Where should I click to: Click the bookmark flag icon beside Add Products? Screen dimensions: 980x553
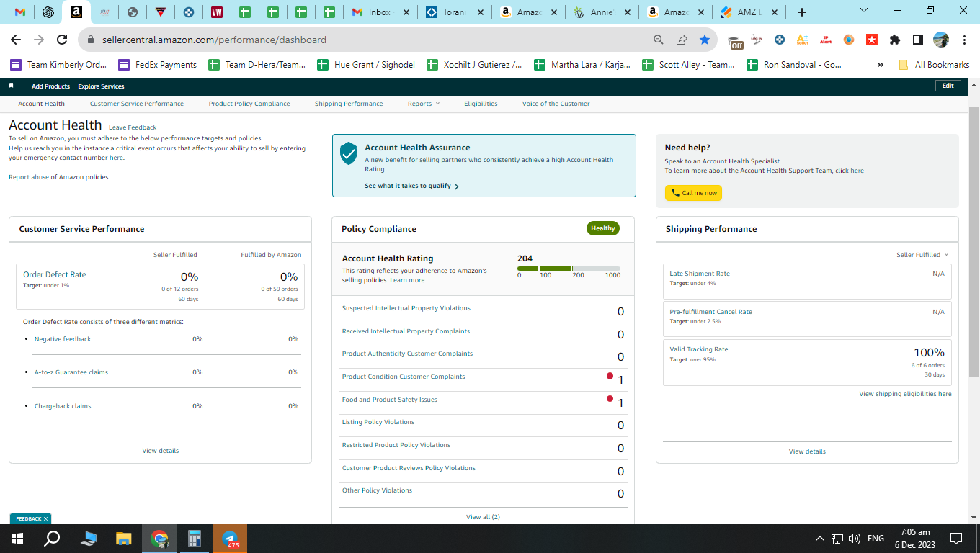(12, 86)
